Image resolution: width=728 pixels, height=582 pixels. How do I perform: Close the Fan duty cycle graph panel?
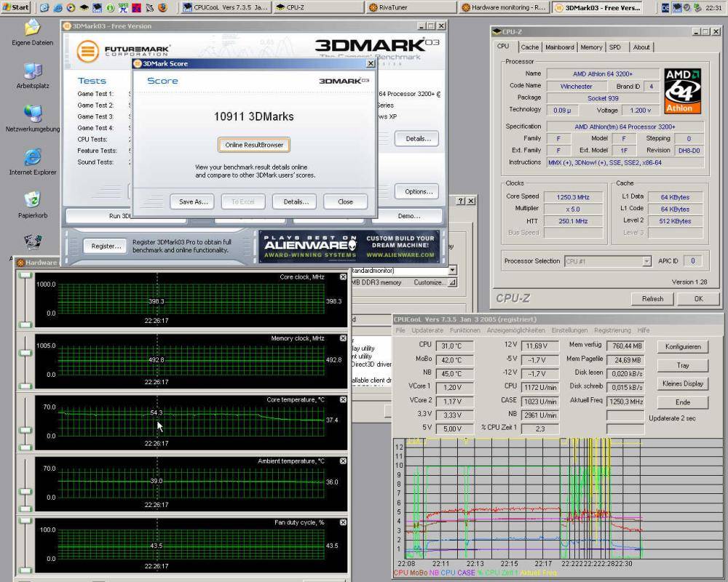pos(343,522)
